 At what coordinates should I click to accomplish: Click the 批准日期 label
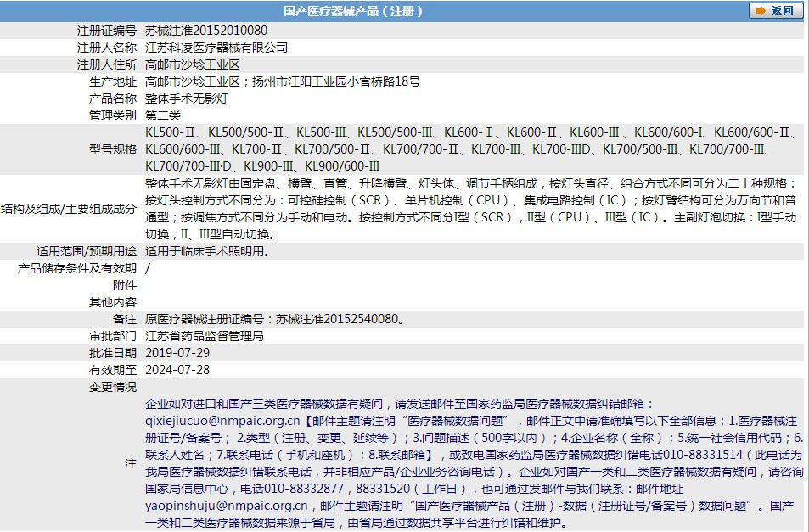coord(113,353)
